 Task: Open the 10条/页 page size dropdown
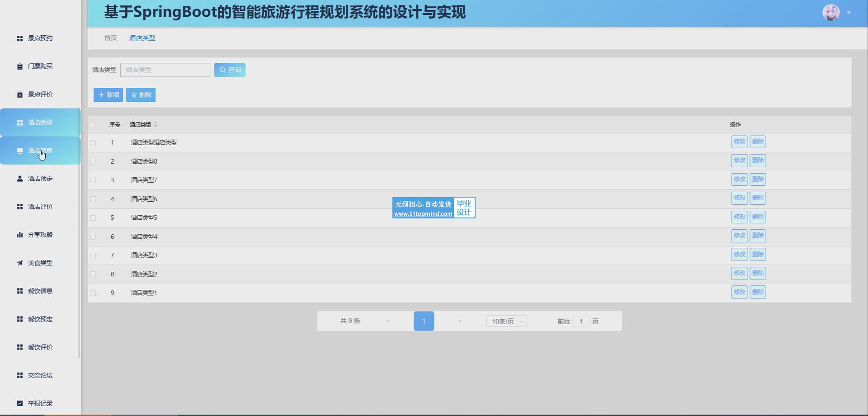(x=506, y=321)
